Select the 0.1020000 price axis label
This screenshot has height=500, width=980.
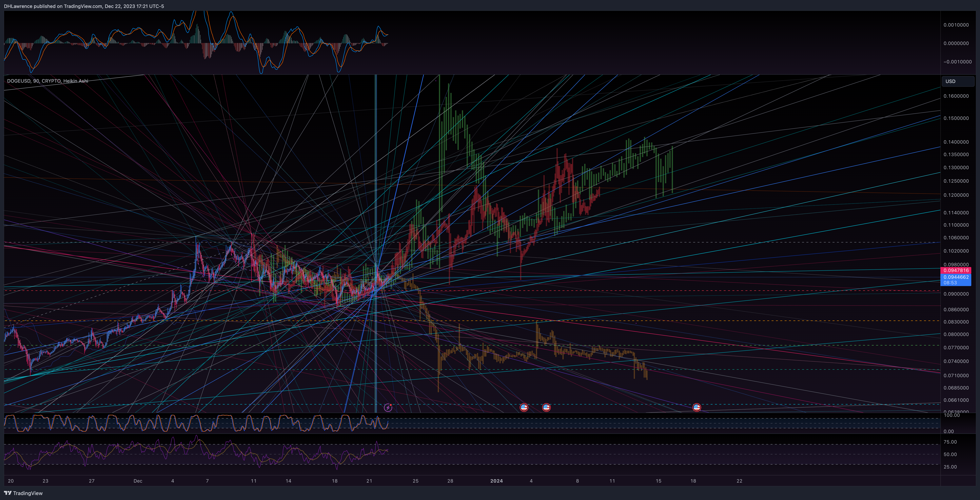[x=956, y=251]
